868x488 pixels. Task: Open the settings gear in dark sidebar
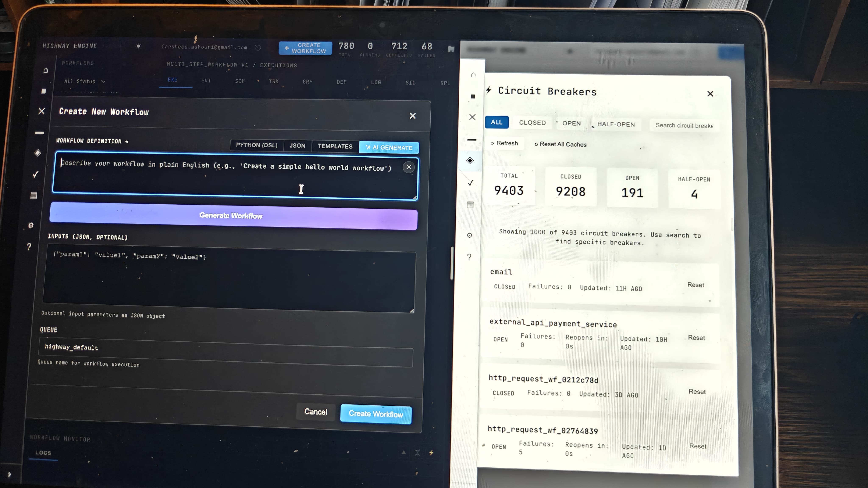[x=31, y=225]
